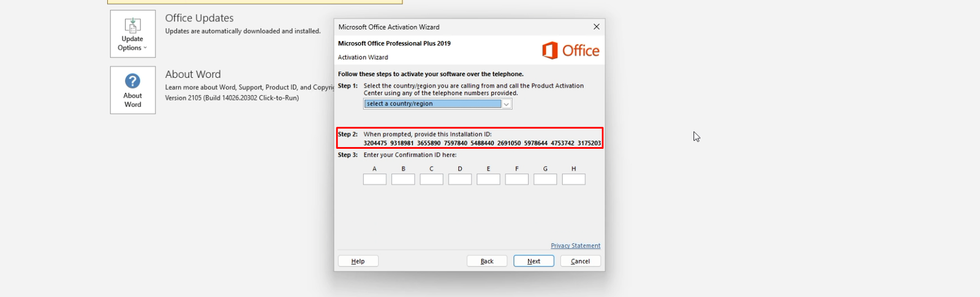980x297 pixels.
Task: Open the select a country/region dropdown
Action: (438, 104)
